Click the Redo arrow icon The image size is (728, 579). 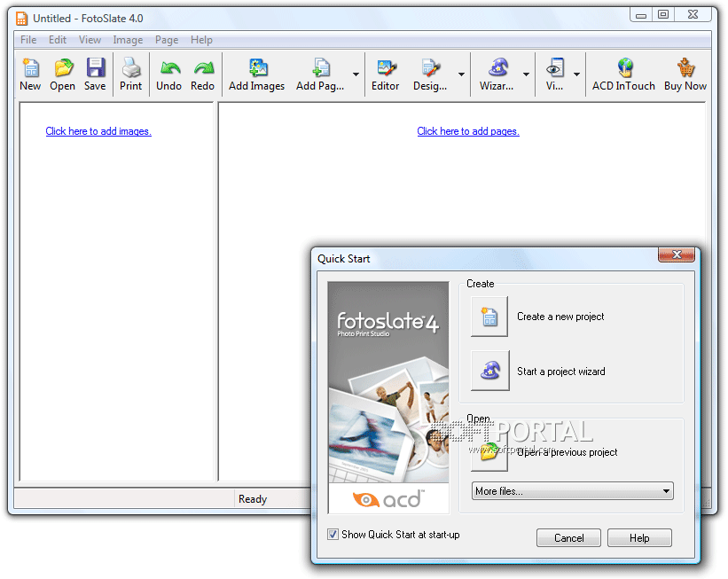pyautogui.click(x=203, y=68)
